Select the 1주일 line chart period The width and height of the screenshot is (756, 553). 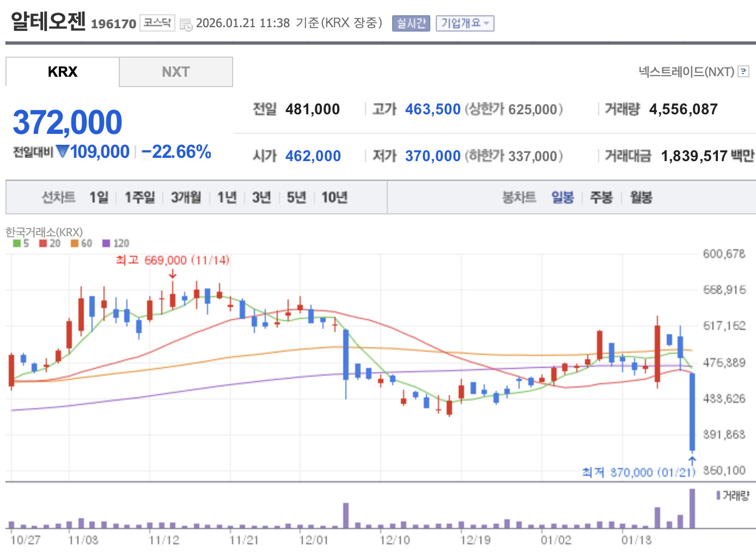pos(140,197)
